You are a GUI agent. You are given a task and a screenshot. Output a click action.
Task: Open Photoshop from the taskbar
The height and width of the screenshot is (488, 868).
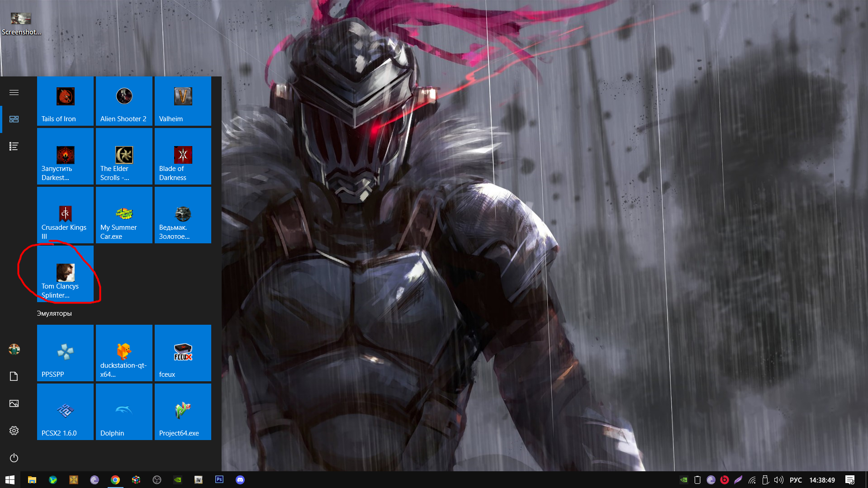[x=219, y=479]
